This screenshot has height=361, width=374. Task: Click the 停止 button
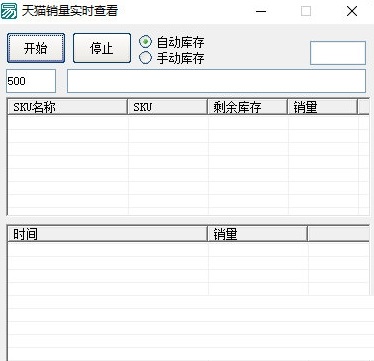(x=102, y=48)
